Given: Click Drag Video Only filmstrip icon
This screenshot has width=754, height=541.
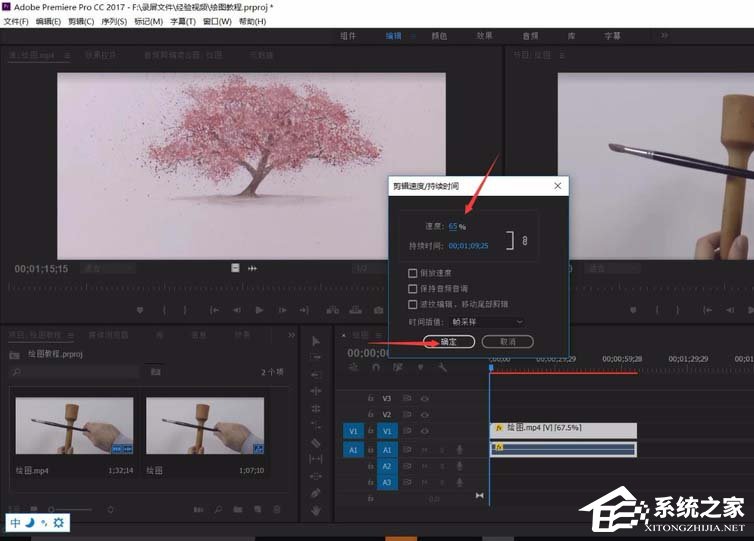Looking at the screenshot, I should coord(235,268).
